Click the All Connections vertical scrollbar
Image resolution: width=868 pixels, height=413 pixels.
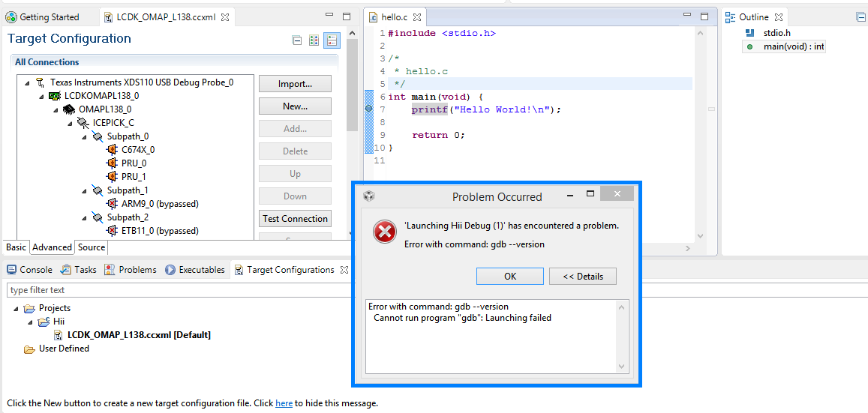click(x=352, y=85)
